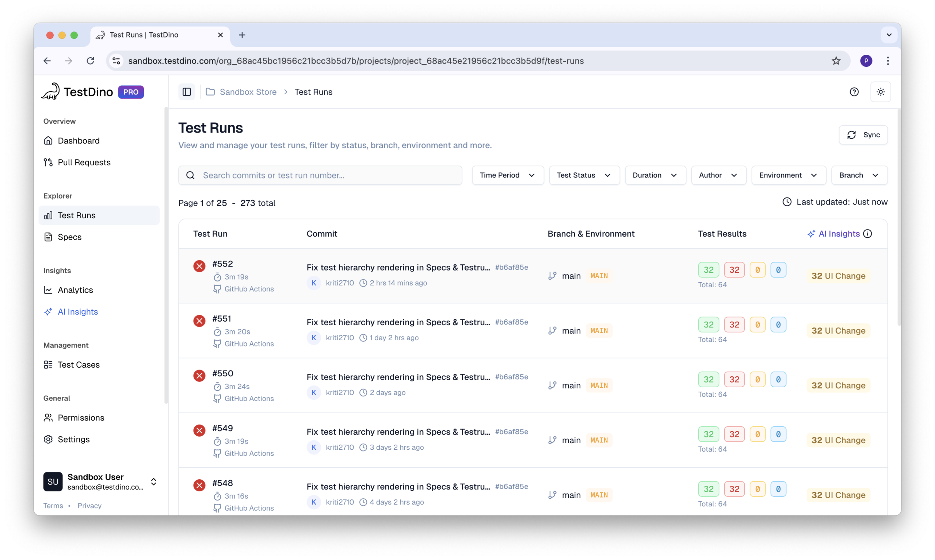
Task: Click kriti2710 avatar on run #551
Action: tap(313, 338)
